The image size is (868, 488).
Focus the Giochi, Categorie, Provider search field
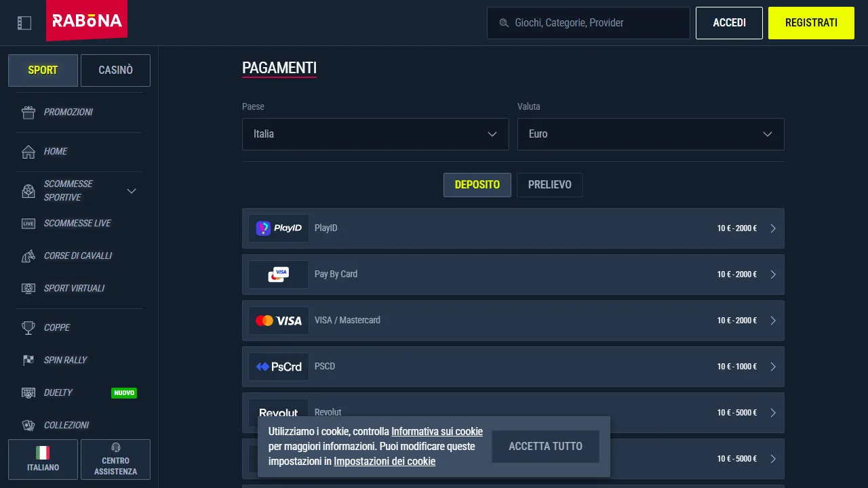pyautogui.click(x=589, y=23)
